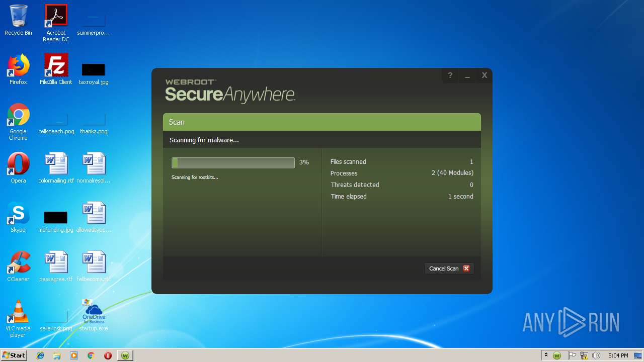Click the 'Time elapsed' label
The width and height of the screenshot is (644, 362).
tap(349, 197)
